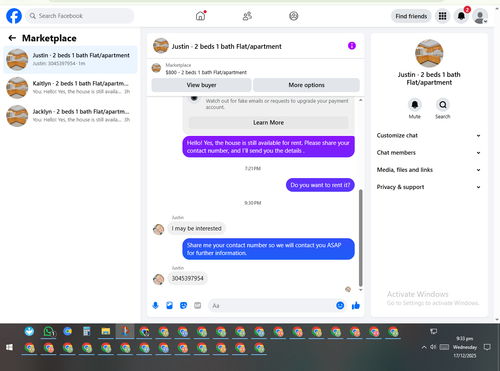This screenshot has width=500, height=371.
Task: Open the Jacklyn conversation in the list
Action: (x=70, y=116)
